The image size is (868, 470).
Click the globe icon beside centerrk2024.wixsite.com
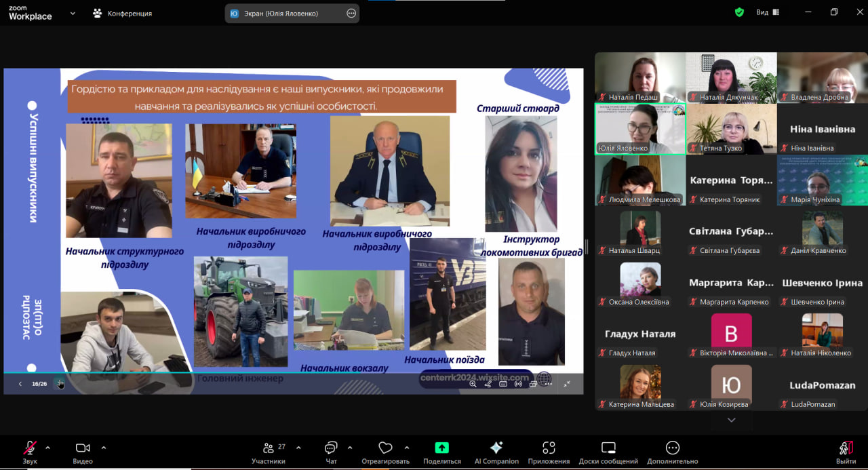pos(544,378)
